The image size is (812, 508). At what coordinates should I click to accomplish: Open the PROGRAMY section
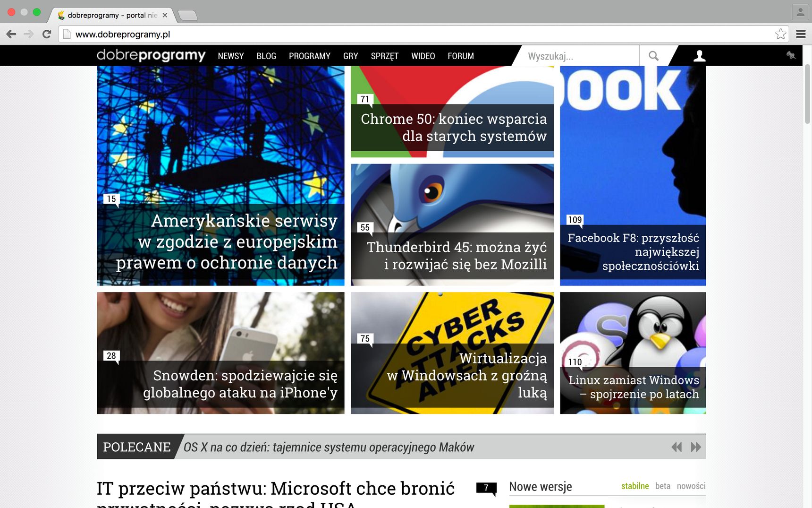[310, 56]
